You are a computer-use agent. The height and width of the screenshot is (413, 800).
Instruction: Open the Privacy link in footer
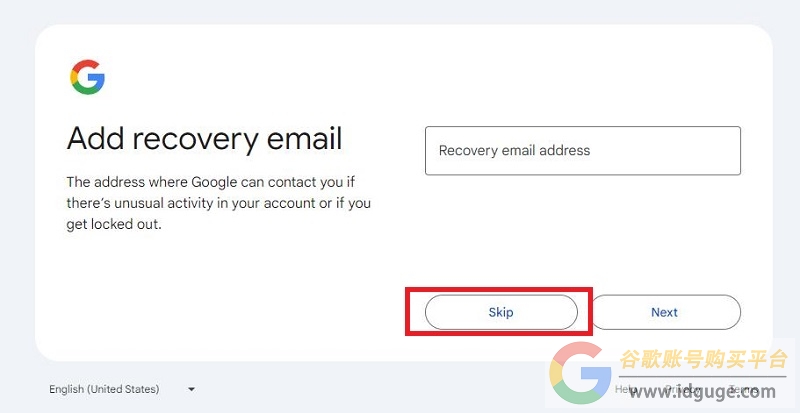pyautogui.click(x=682, y=389)
